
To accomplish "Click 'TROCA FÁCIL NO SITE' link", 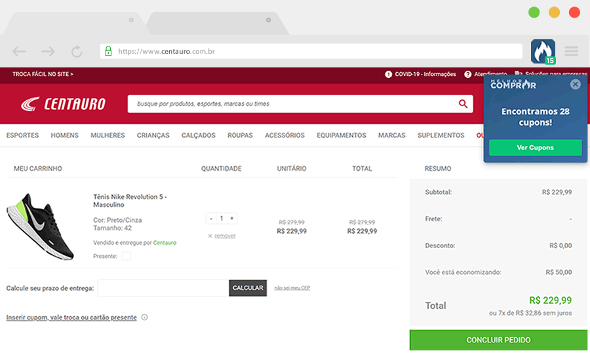I will pos(43,75).
